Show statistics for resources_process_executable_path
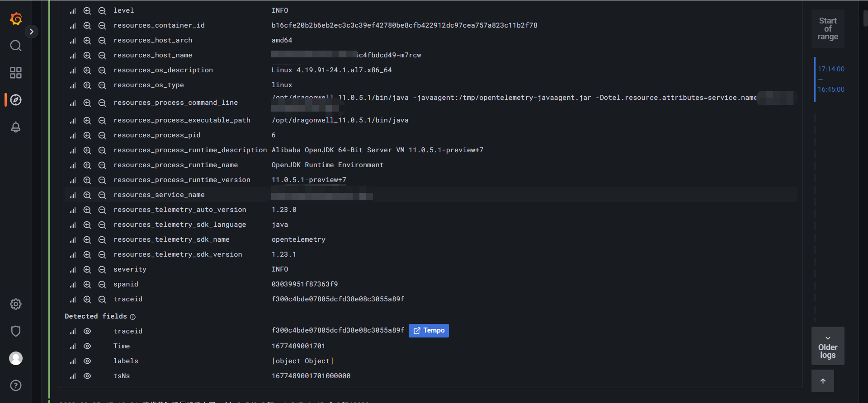The image size is (868, 403). tap(73, 120)
